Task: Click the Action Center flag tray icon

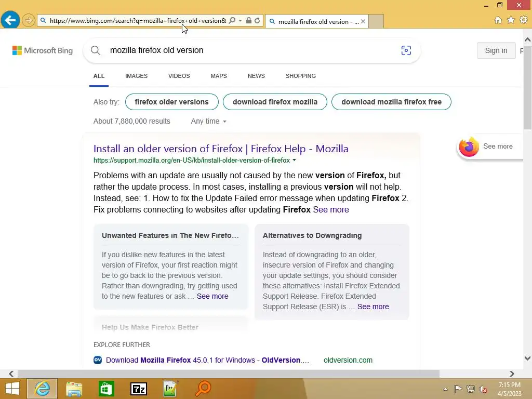Action: [x=458, y=389]
